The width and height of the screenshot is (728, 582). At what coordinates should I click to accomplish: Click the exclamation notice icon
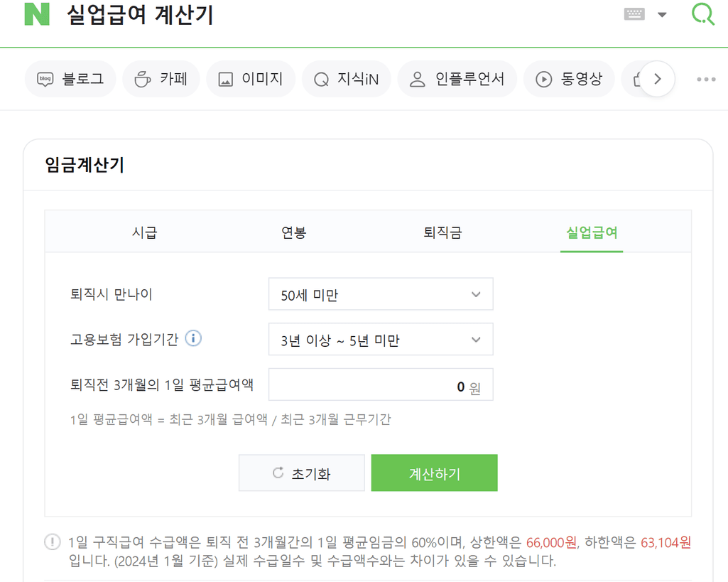(53, 542)
